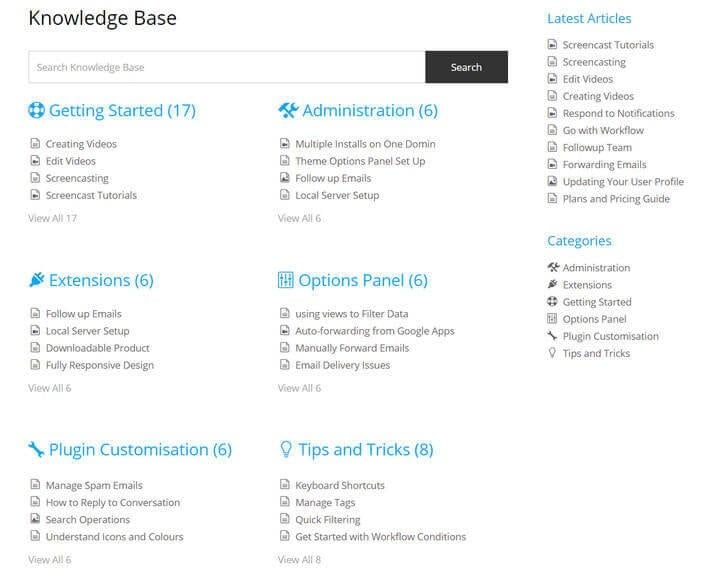
Task: Open the Fully Responsive Design article
Action: pyautogui.click(x=100, y=365)
